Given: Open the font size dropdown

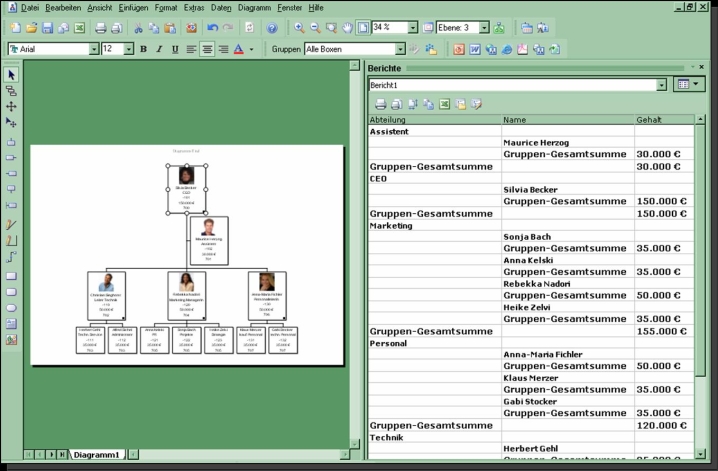Looking at the screenshot, I should (x=129, y=49).
